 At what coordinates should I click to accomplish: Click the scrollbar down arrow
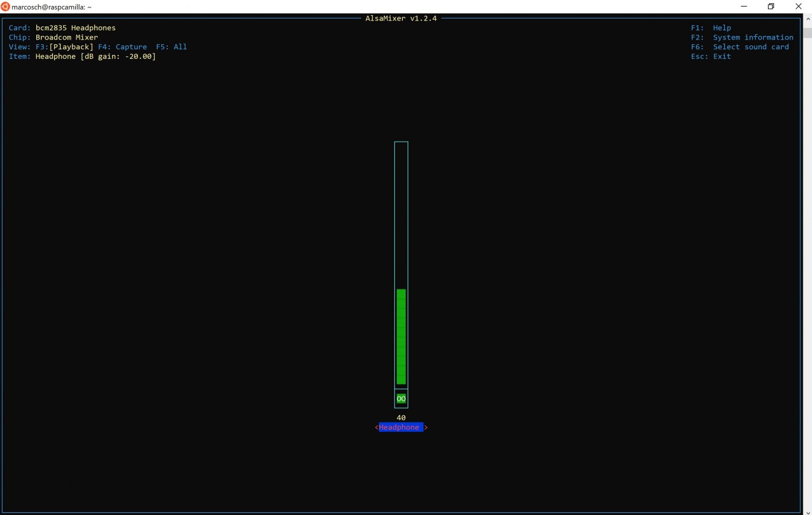pyautogui.click(x=808, y=512)
